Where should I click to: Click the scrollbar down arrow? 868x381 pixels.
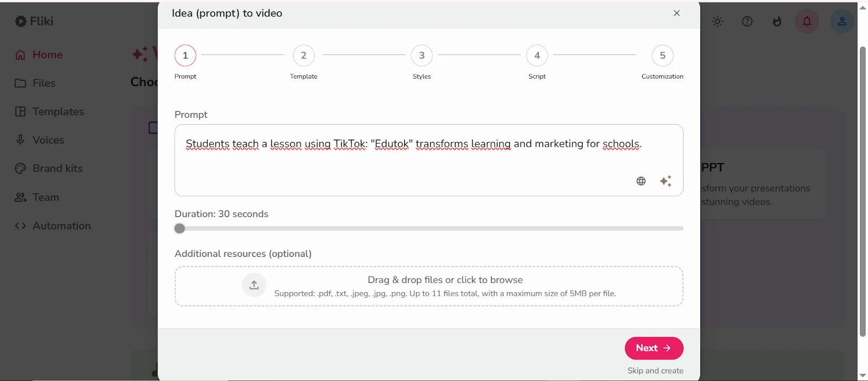point(863,376)
